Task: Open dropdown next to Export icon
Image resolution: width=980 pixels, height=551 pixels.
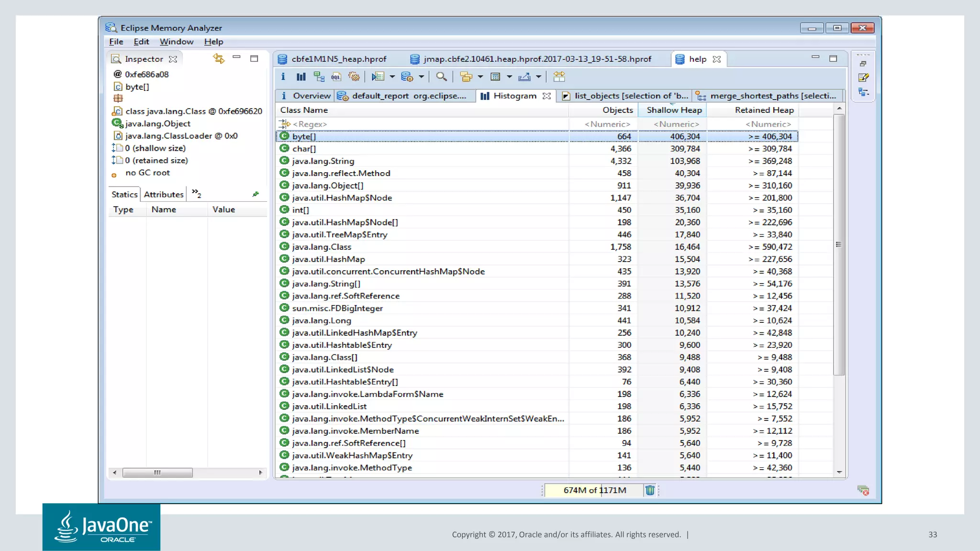Action: pos(538,77)
